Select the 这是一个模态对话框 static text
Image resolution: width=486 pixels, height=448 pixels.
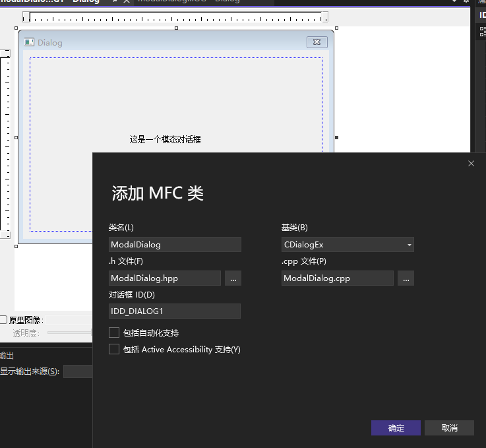click(165, 140)
